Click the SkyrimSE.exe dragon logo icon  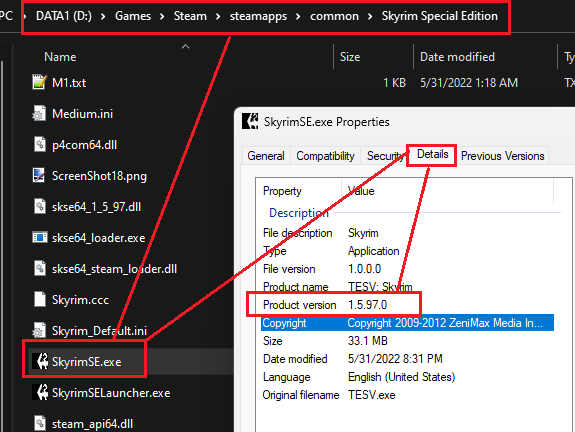[40, 362]
